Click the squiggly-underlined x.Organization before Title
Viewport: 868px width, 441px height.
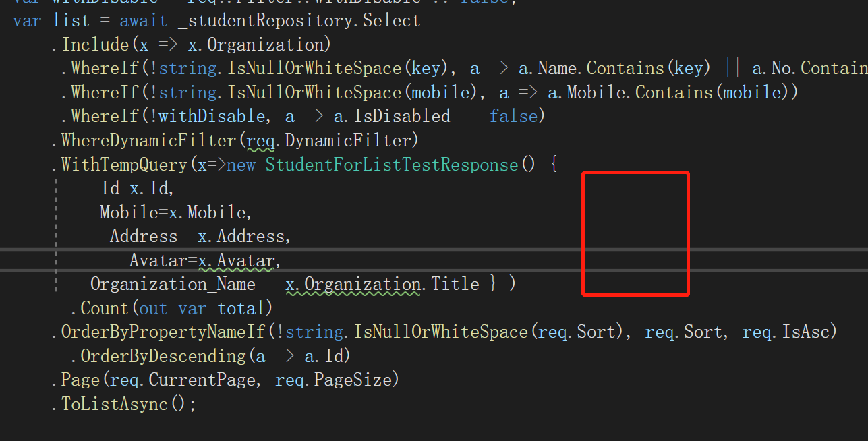pos(352,284)
